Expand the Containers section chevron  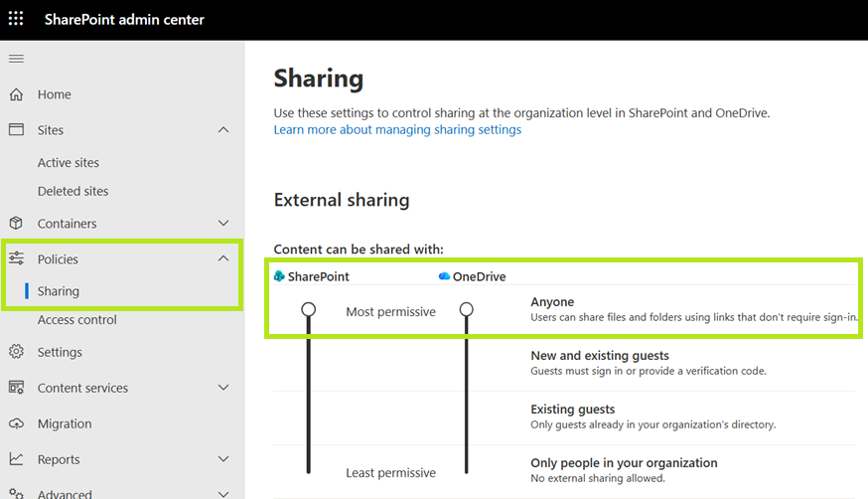223,224
